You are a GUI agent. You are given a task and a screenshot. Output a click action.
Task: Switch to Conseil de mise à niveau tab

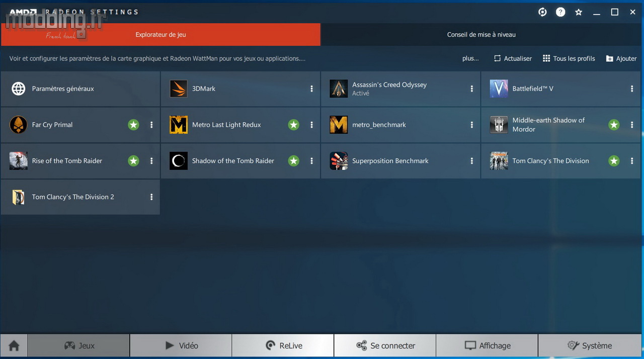pyautogui.click(x=481, y=35)
